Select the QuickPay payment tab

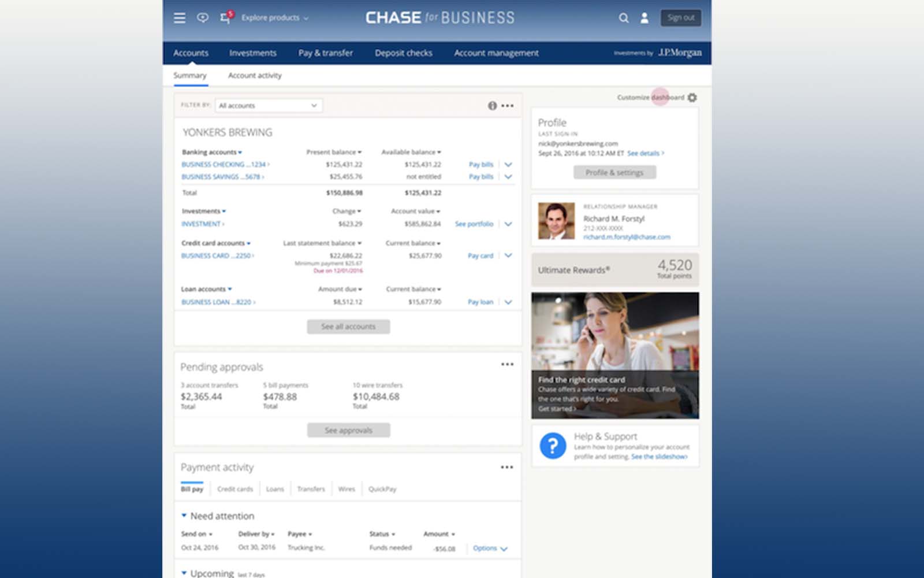[382, 489]
